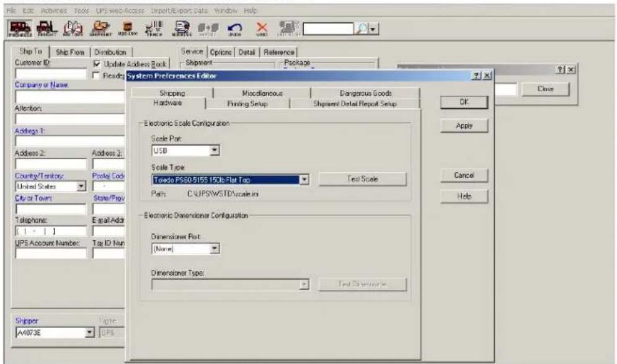Click the question mark in System Preferences title bar
Screen dimensions: 617x364
coord(476,76)
